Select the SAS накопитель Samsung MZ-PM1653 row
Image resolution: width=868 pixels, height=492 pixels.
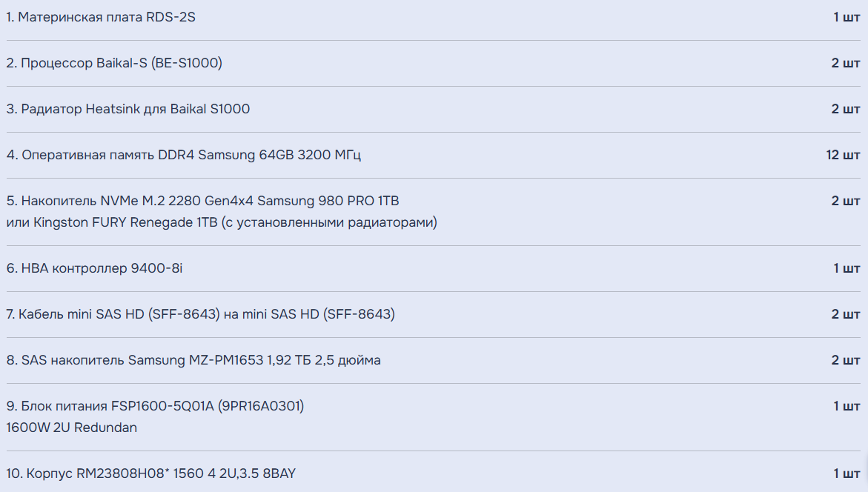[x=193, y=360]
